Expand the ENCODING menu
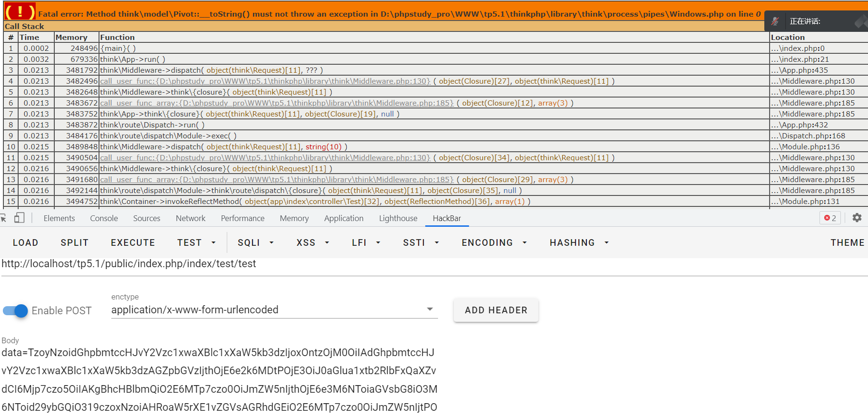 (494, 242)
